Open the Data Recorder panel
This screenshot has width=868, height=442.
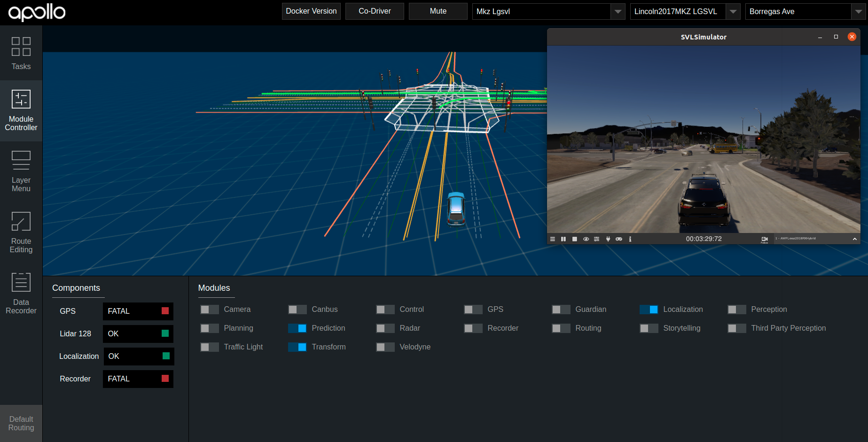21,293
